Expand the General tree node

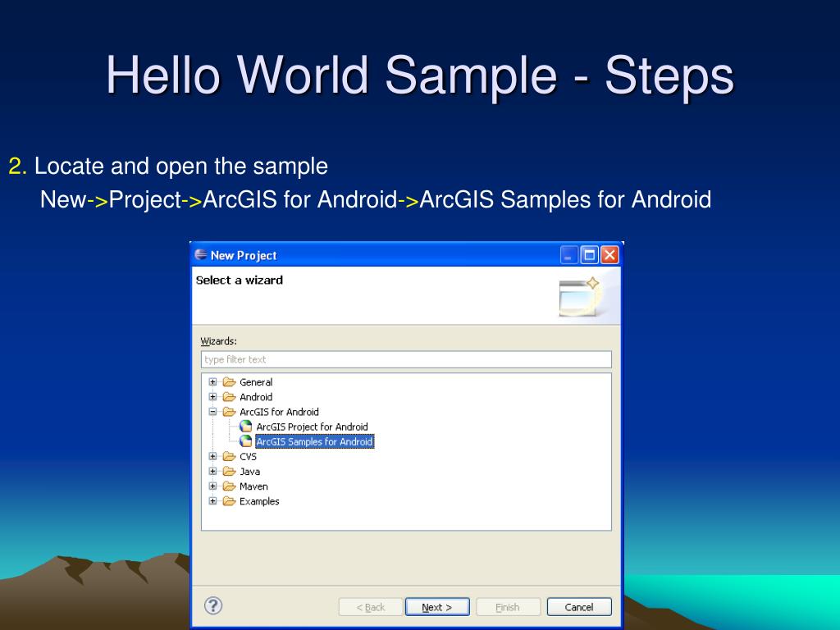(212, 382)
